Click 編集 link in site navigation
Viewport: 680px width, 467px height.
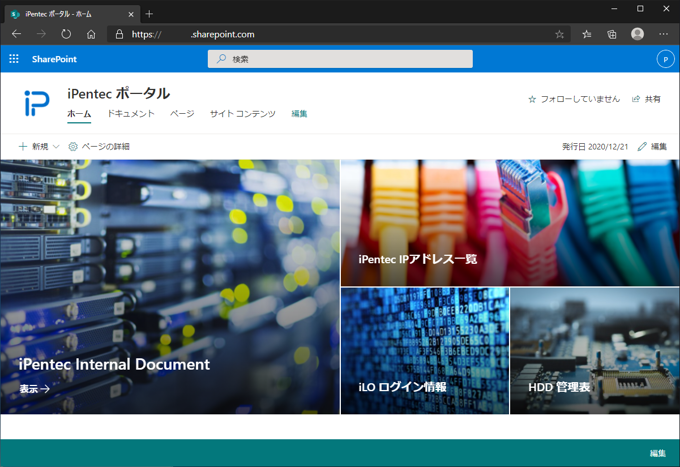299,114
